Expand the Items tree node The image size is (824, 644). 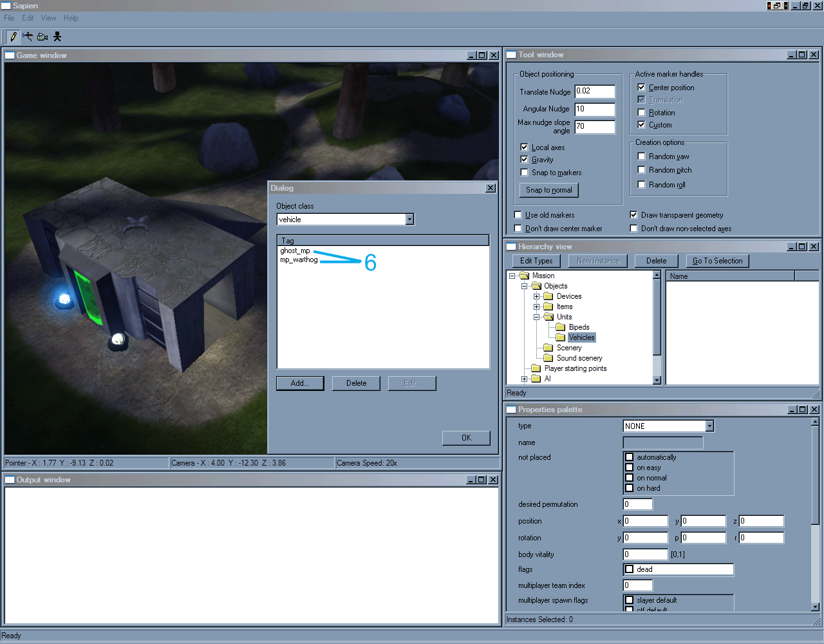tap(537, 307)
